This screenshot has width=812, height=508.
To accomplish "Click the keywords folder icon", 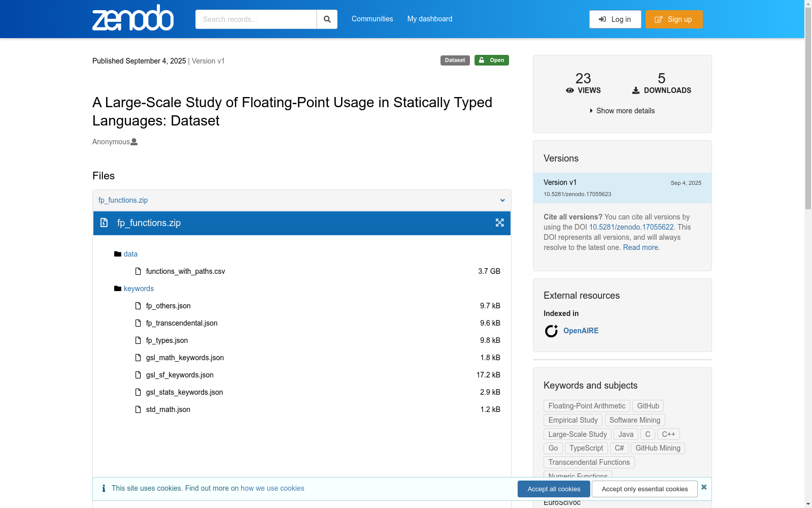I will pyautogui.click(x=118, y=289).
